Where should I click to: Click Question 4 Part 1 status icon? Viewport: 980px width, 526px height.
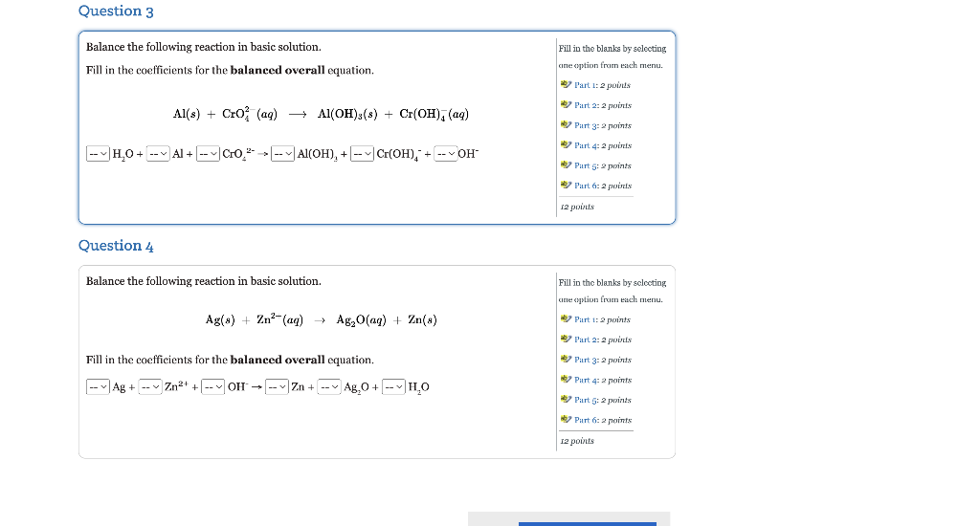click(567, 318)
